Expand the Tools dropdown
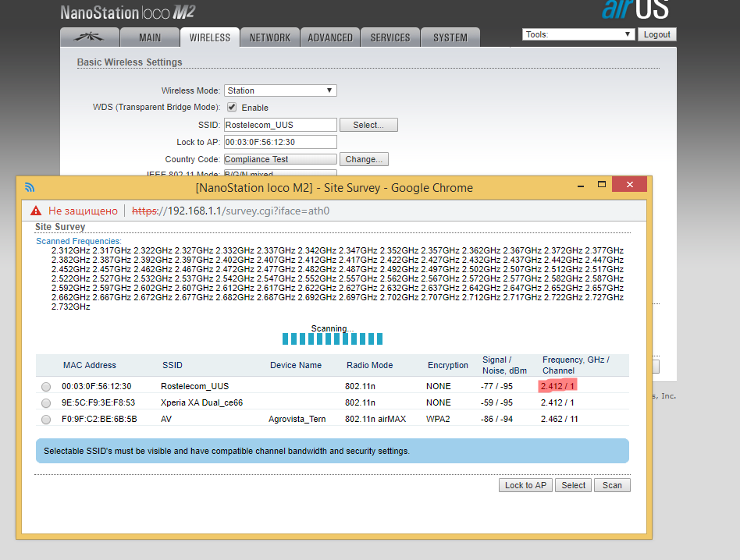 pos(578,34)
